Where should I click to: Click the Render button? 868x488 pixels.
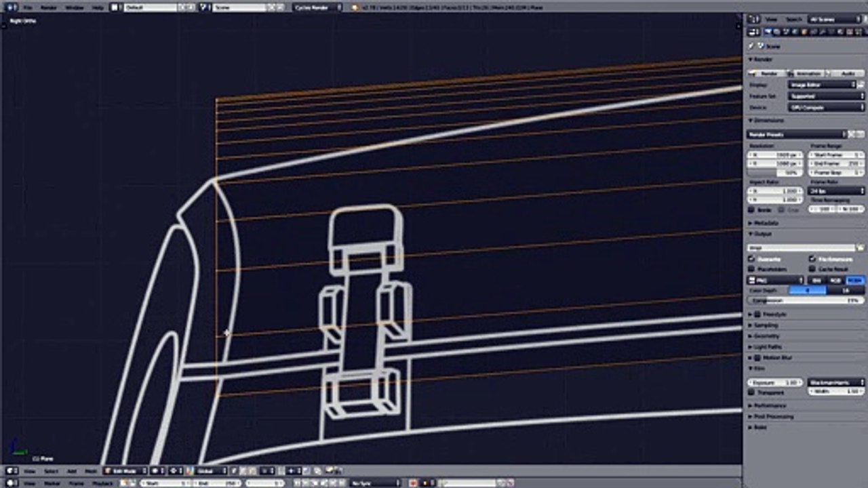(x=767, y=73)
